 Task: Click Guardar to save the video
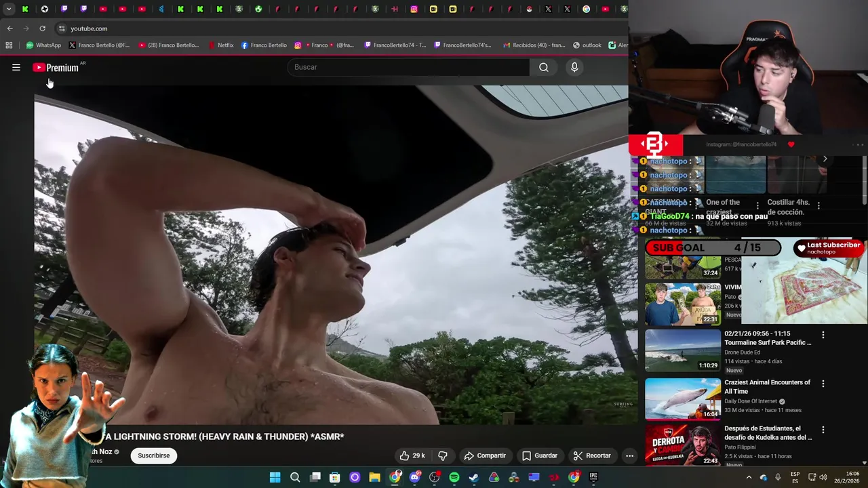tap(540, 455)
